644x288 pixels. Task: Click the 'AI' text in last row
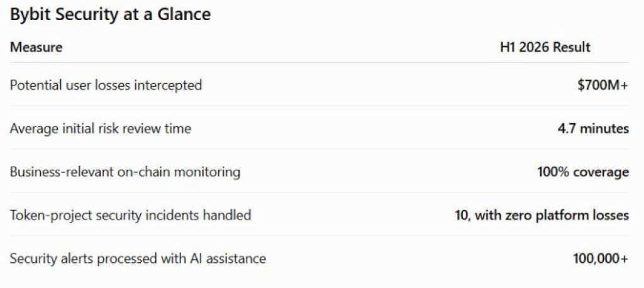(x=195, y=258)
